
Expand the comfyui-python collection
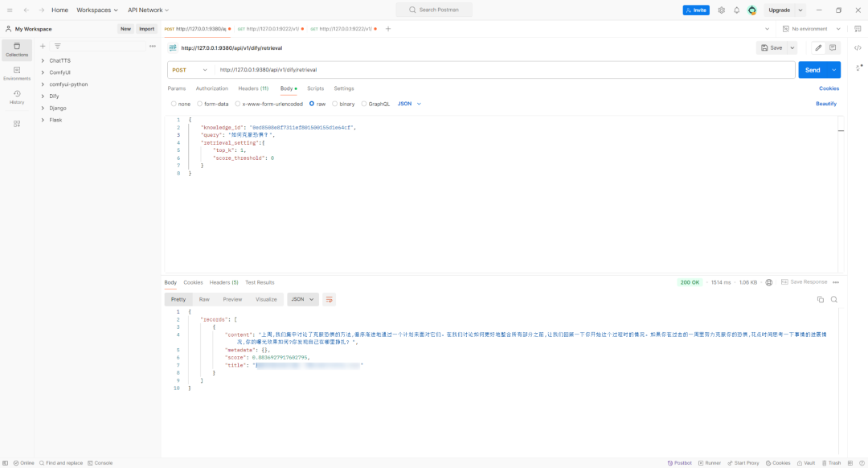coord(43,84)
